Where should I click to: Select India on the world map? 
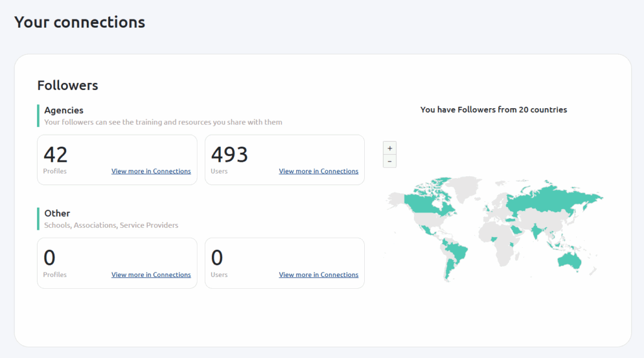[x=536, y=230]
